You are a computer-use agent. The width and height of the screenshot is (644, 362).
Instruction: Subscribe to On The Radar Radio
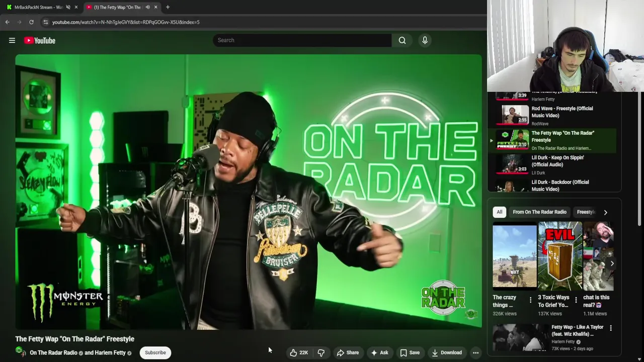click(155, 352)
